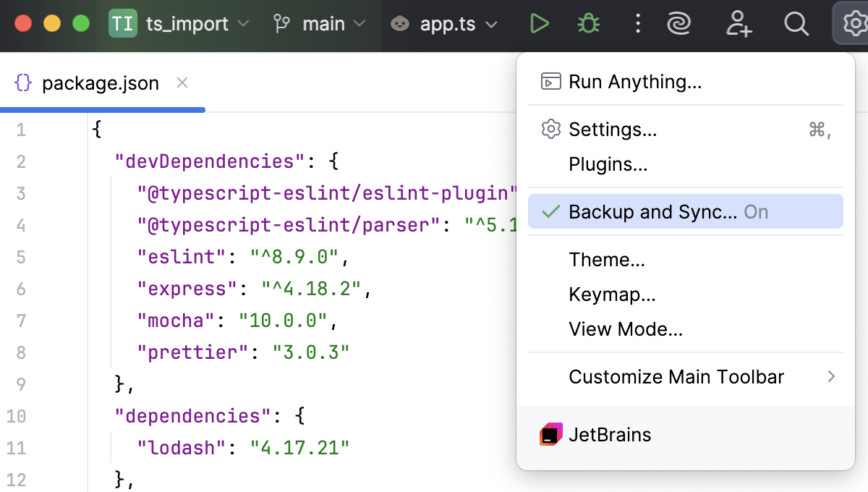The width and height of the screenshot is (868, 492).
Task: Expand Customize Main Toolbar submenu
Action: pyautogui.click(x=676, y=377)
